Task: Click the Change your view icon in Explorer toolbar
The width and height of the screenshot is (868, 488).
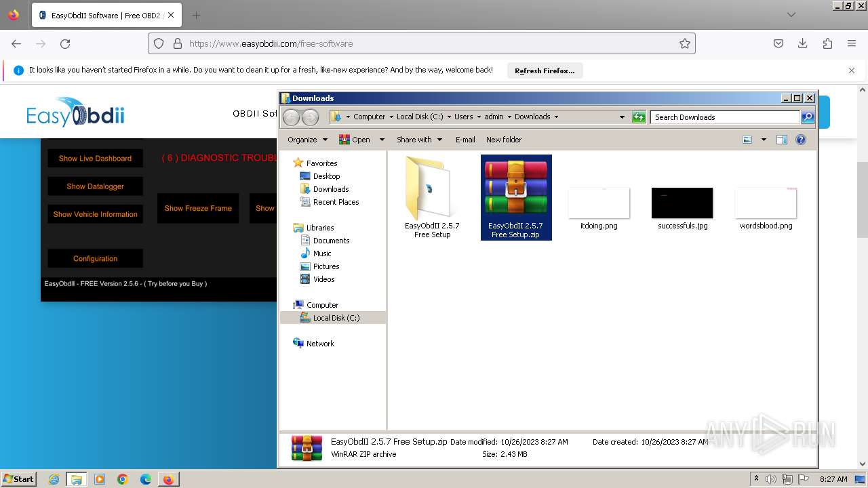Action: click(747, 140)
